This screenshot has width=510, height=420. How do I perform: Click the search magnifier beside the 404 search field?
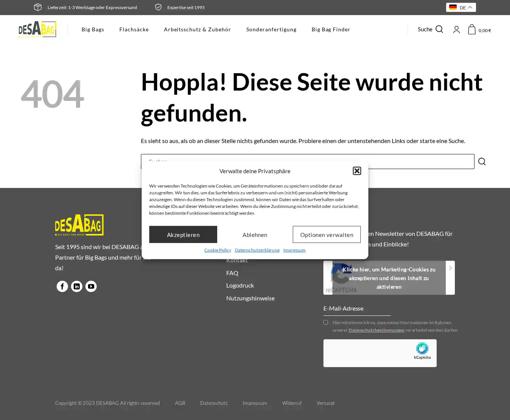pyautogui.click(x=482, y=162)
